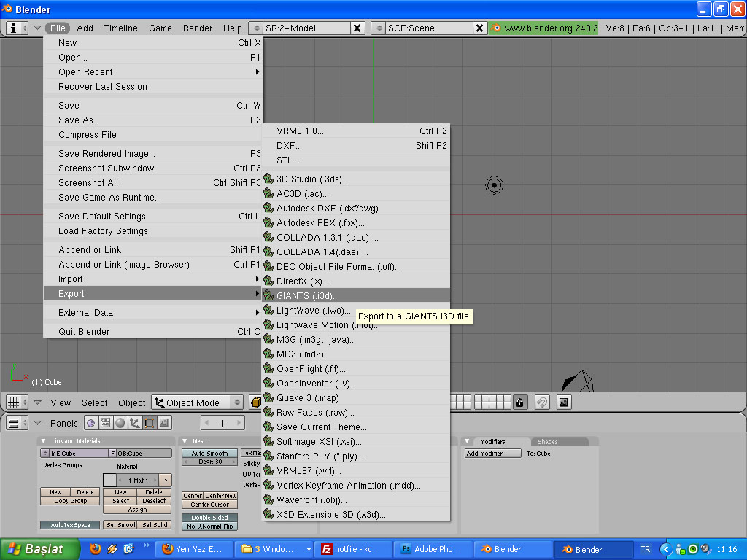Viewport: 747px width, 560px height.
Task: Enable Auto Smooth in Mesh panel
Action: tap(210, 454)
